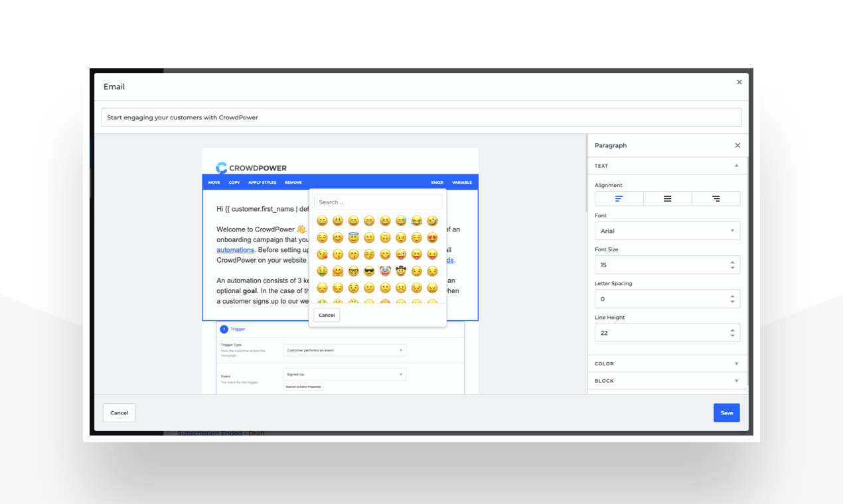Insert the kiss with heart emoji
The image size is (843, 504).
pos(322,255)
